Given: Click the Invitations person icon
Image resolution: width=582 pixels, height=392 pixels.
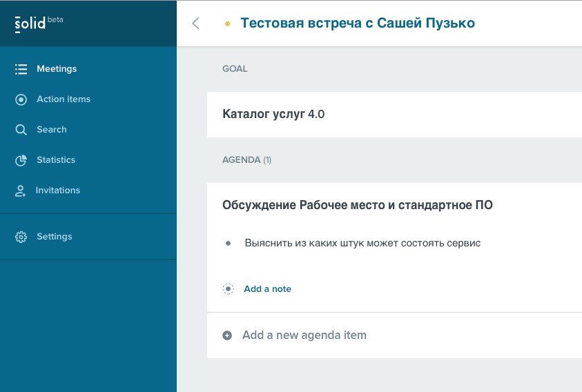Looking at the screenshot, I should pos(20,190).
